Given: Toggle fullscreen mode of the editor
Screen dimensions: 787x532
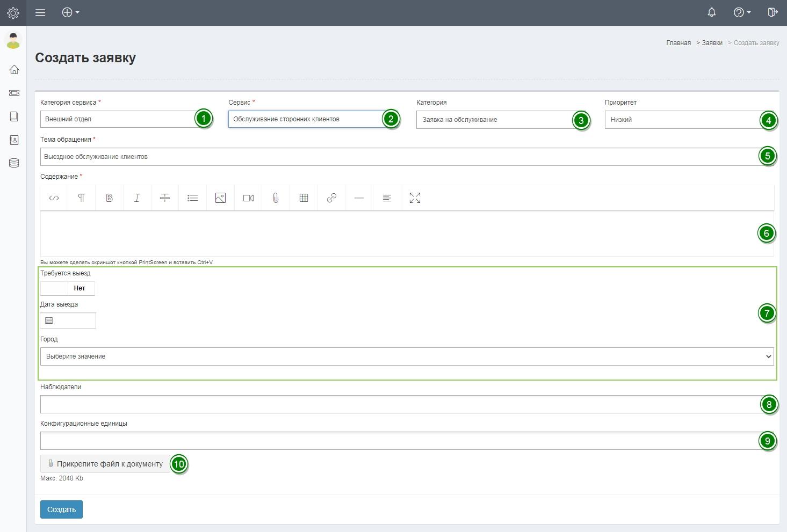Looking at the screenshot, I should click(x=415, y=198).
